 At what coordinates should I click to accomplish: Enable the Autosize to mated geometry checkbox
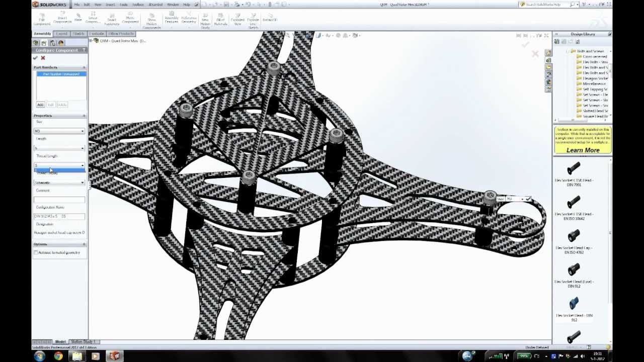[36, 252]
